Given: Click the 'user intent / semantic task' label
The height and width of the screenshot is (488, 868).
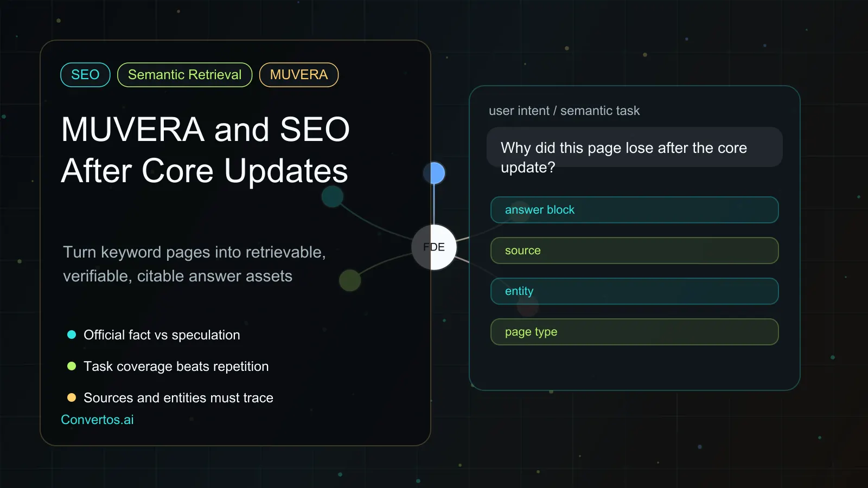Looking at the screenshot, I should tap(564, 111).
